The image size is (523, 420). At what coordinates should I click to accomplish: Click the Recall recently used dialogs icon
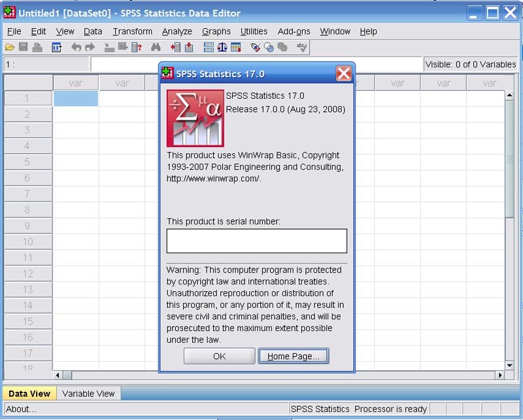coord(57,47)
